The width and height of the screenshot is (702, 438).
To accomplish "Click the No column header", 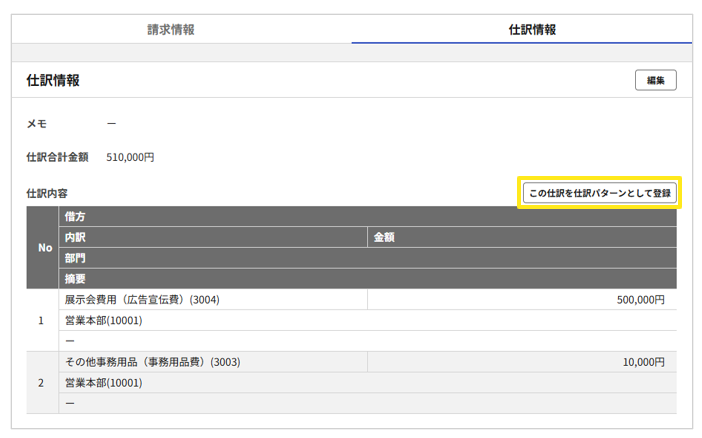I will click(x=43, y=248).
